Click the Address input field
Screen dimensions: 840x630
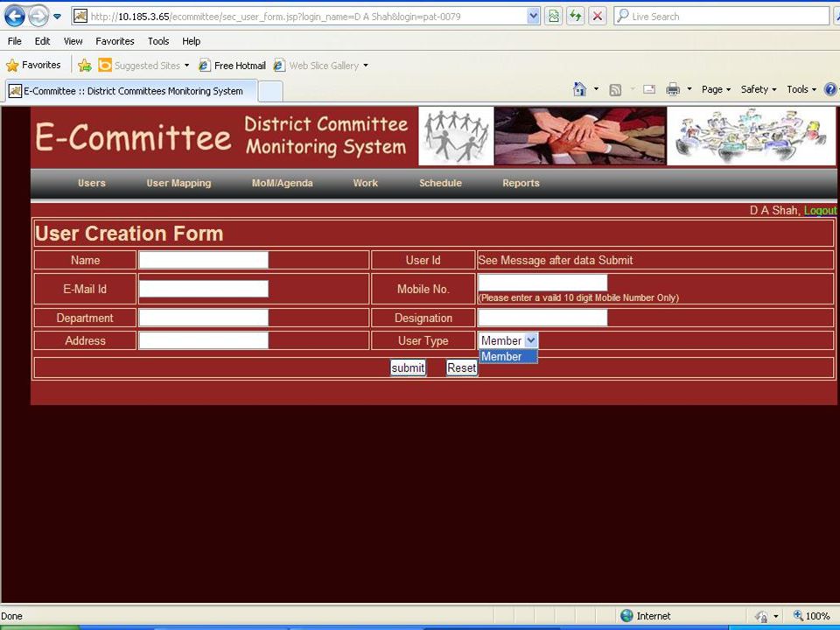(x=204, y=340)
